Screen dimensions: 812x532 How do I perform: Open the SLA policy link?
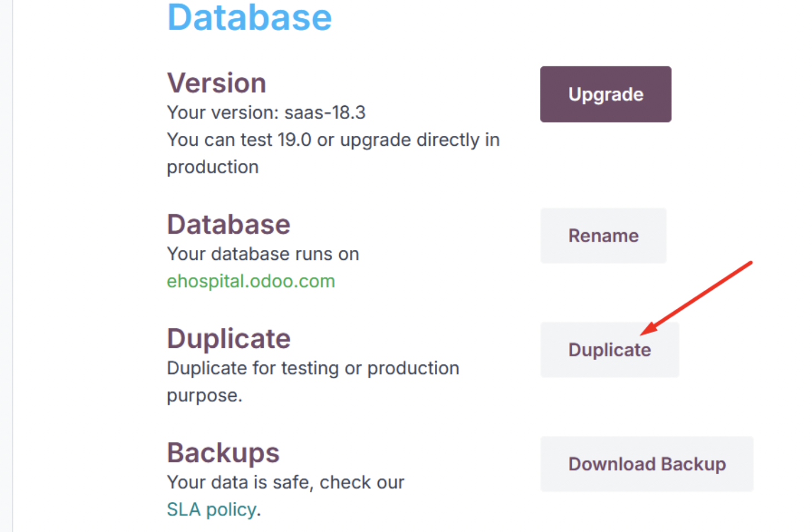pyautogui.click(x=211, y=509)
